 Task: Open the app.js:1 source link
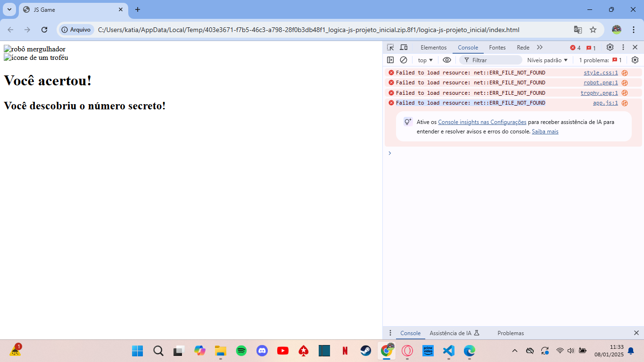605,103
